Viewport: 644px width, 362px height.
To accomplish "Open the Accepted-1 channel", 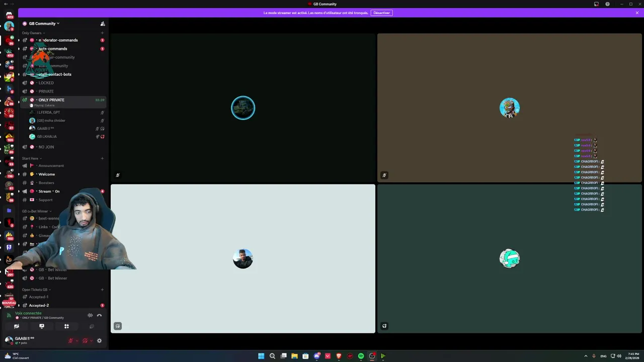I will [x=63, y=297].
